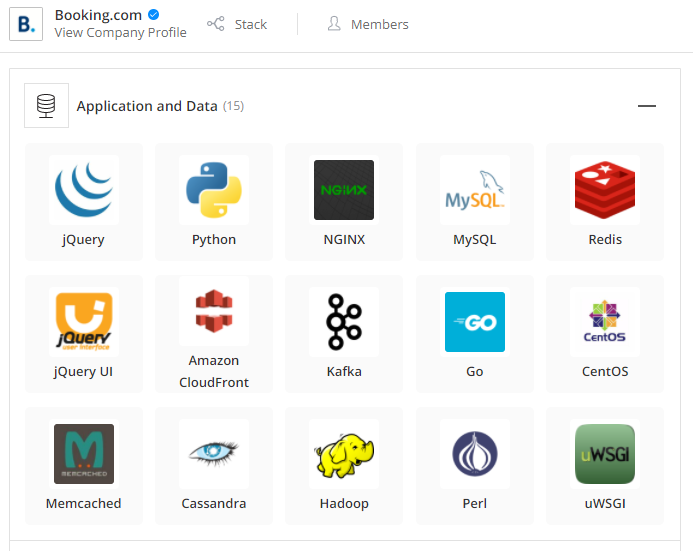This screenshot has width=693, height=551.
Task: Click the Memcached logo icon
Action: (x=84, y=454)
